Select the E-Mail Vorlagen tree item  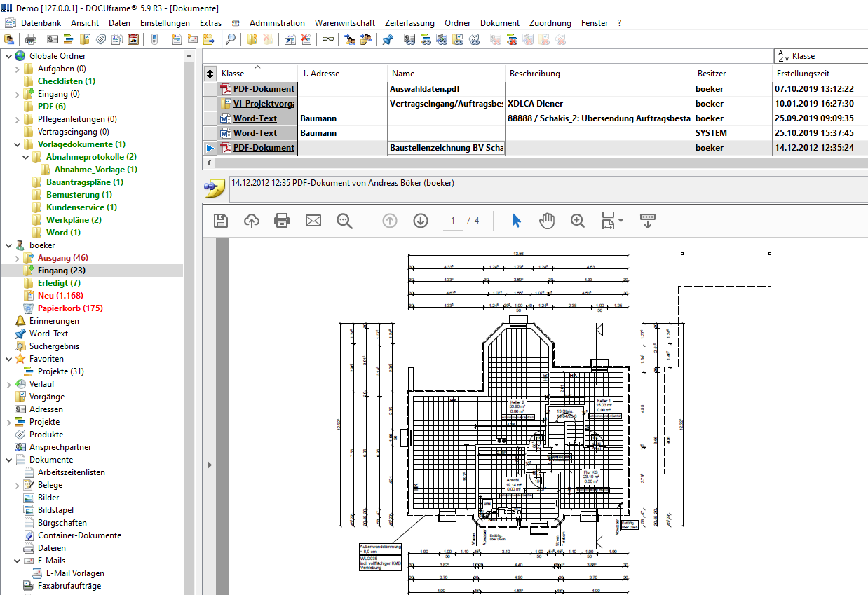75,573
